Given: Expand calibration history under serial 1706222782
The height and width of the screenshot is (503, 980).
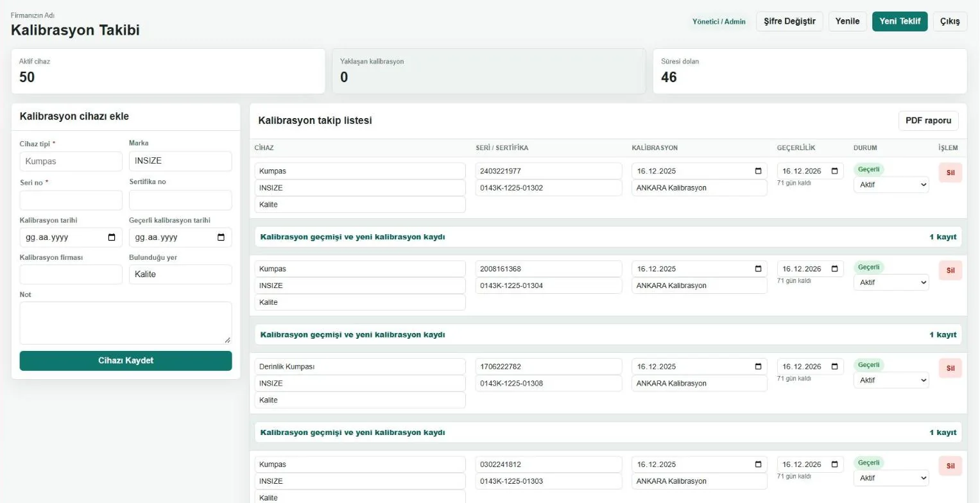Looking at the screenshot, I should click(608, 432).
